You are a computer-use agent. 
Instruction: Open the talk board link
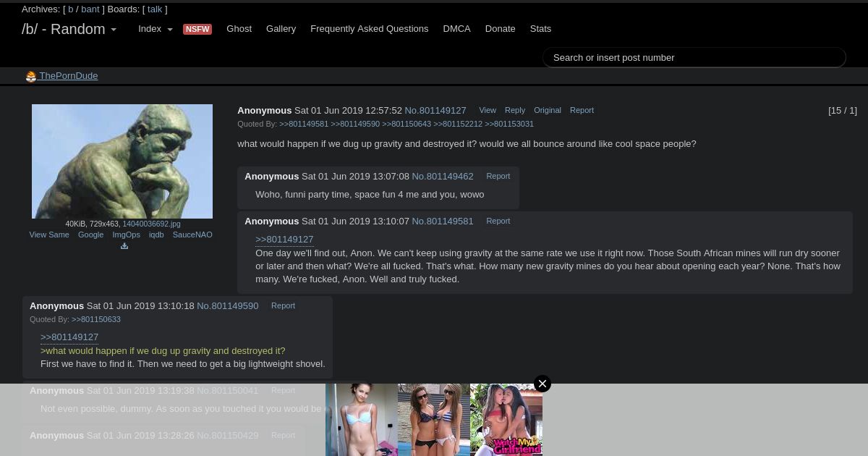[155, 9]
